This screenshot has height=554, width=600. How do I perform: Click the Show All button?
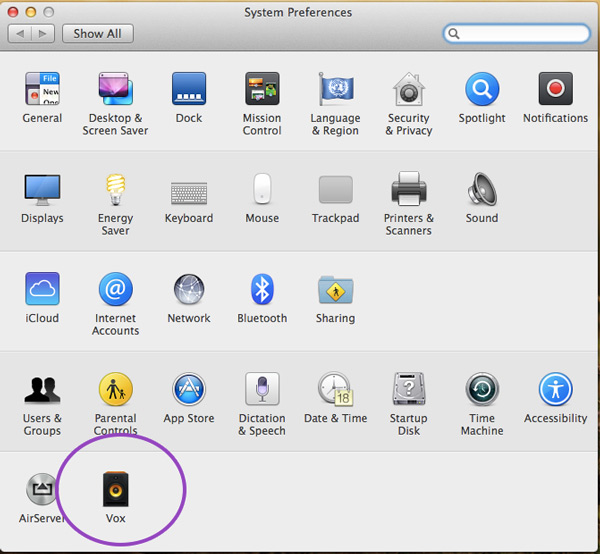98,34
